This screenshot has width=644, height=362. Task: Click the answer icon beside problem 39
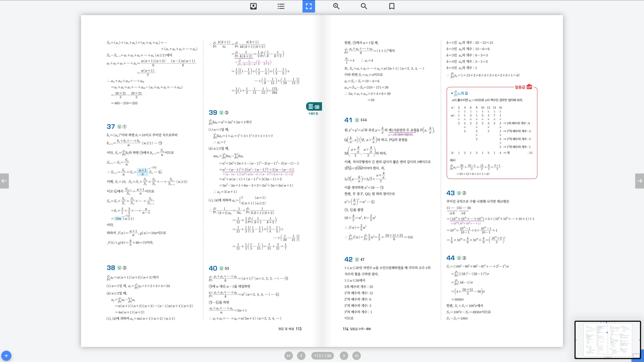pos(221,113)
